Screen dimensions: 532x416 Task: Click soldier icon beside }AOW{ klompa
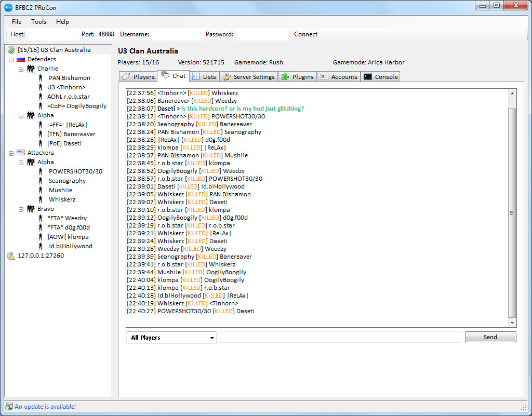coord(41,237)
